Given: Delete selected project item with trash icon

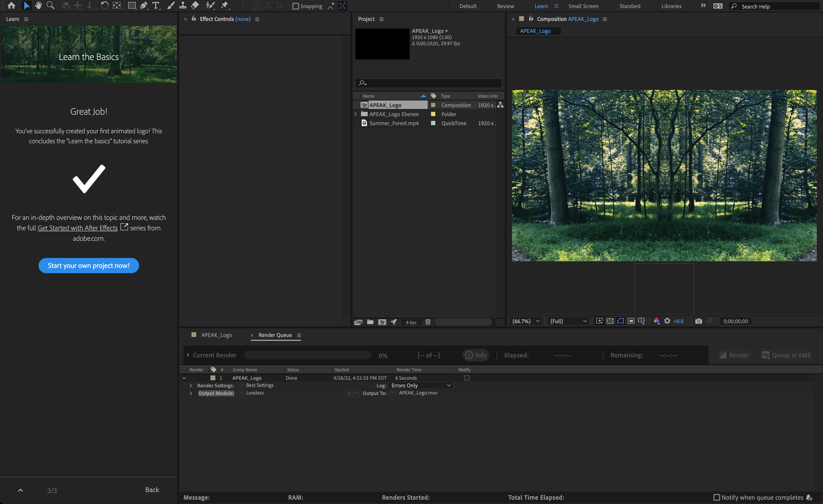Looking at the screenshot, I should coord(428,322).
